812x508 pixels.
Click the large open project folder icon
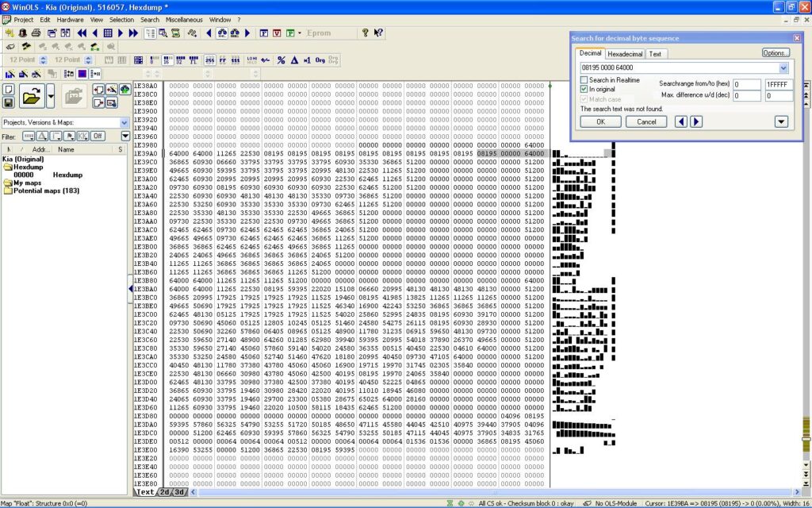(32, 96)
